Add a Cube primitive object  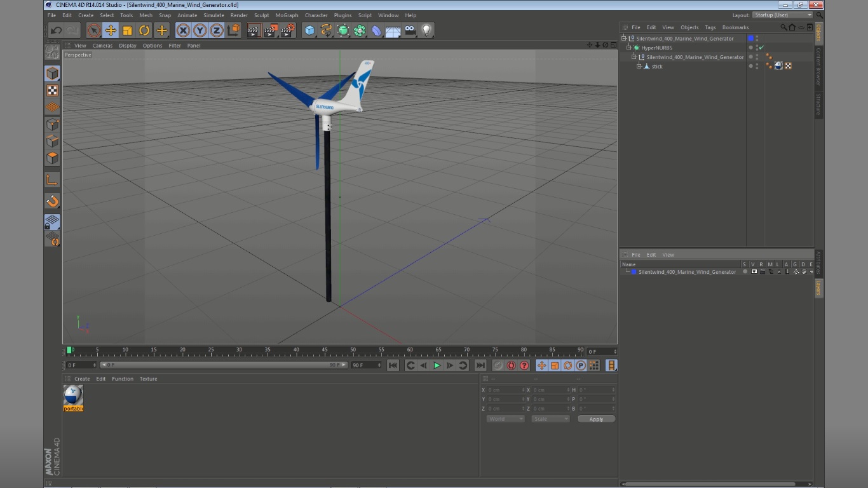click(309, 30)
